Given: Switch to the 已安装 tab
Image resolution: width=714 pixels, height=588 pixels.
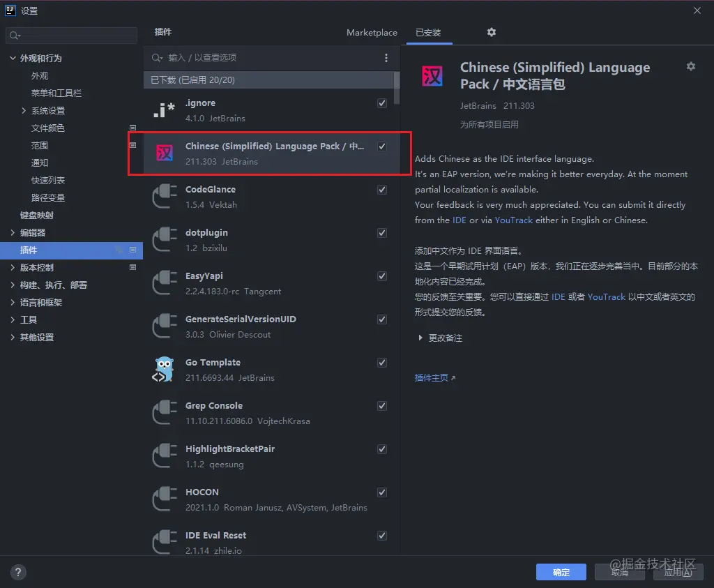Looking at the screenshot, I should pyautogui.click(x=429, y=32).
